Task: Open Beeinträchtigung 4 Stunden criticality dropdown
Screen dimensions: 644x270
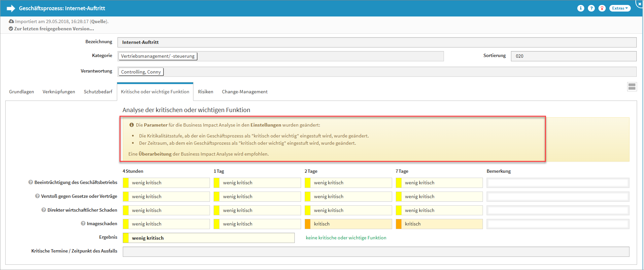Action: click(x=169, y=183)
